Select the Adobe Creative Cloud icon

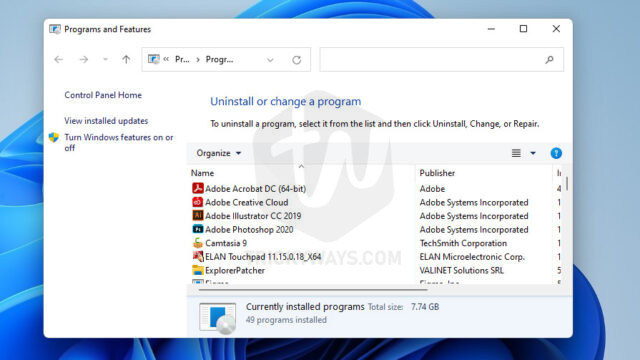tap(198, 202)
